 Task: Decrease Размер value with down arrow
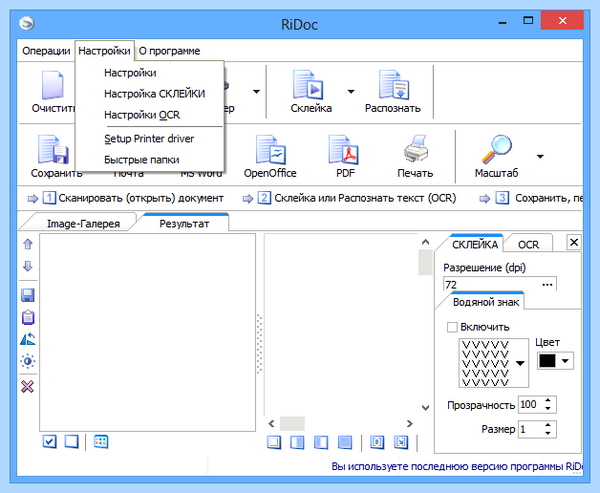tap(548, 433)
